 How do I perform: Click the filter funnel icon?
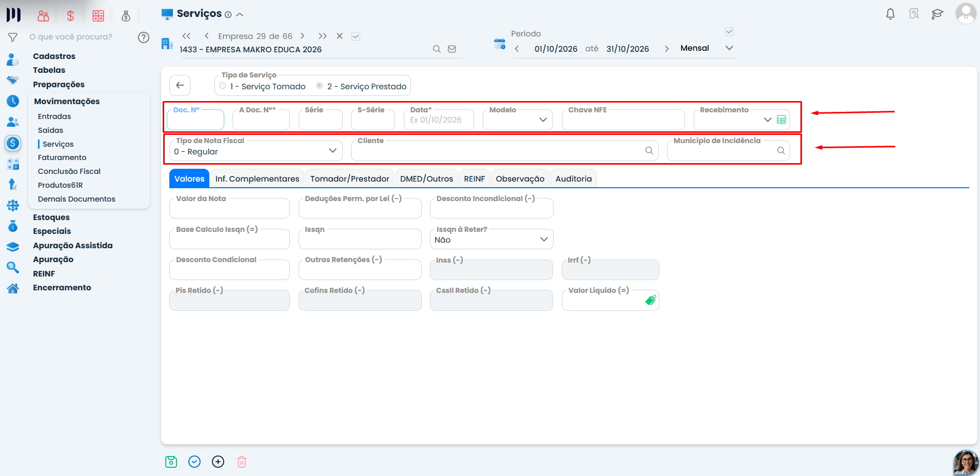13,37
